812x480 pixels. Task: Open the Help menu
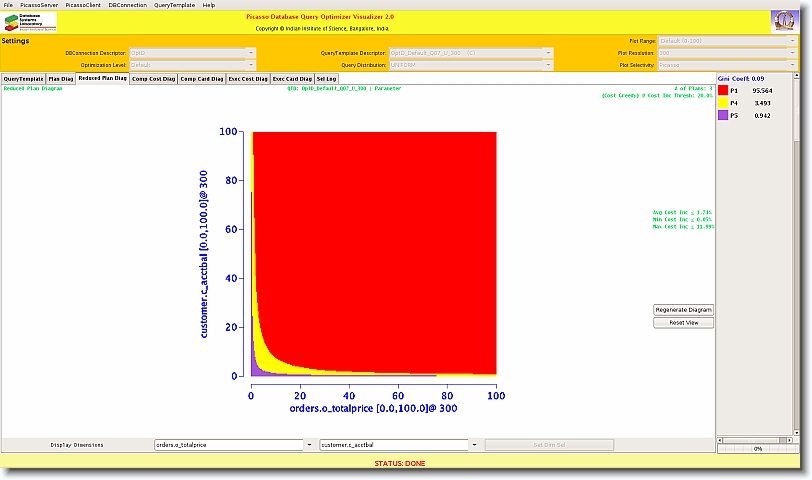[x=208, y=5]
